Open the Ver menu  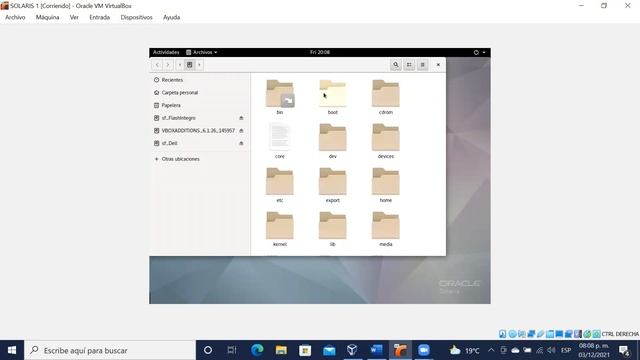(x=74, y=17)
